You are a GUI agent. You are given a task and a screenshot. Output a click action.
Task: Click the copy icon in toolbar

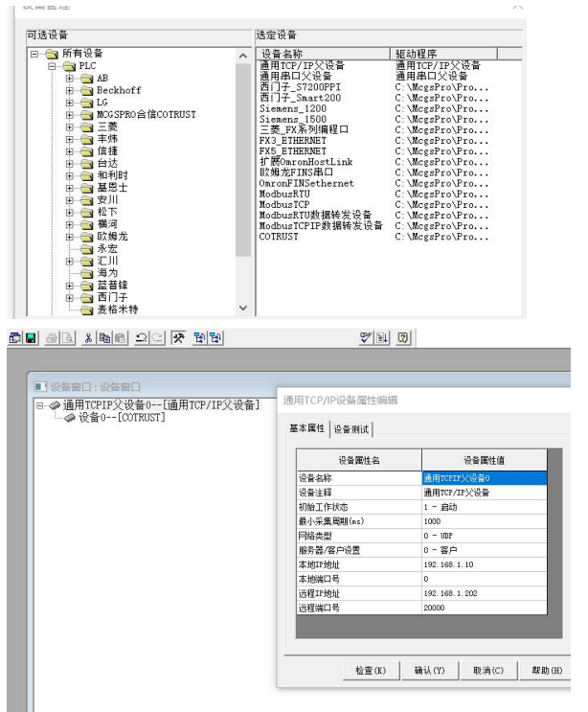click(x=104, y=338)
